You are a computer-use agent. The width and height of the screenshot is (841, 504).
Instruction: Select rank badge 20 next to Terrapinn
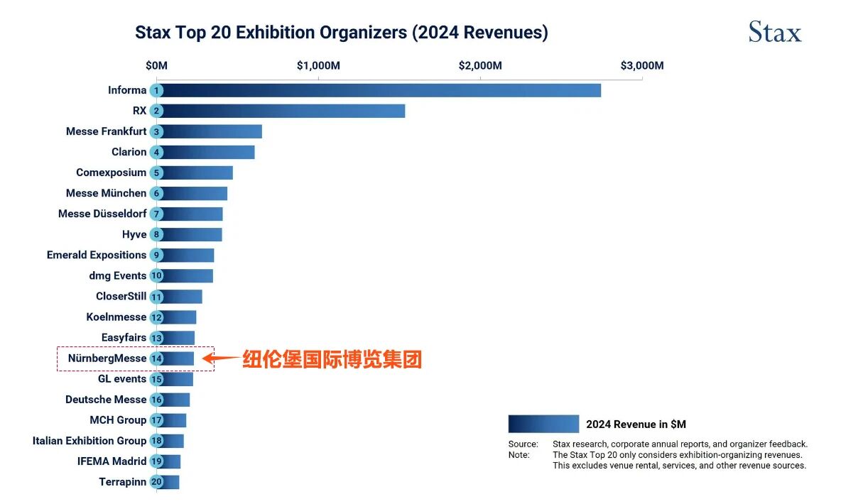[x=156, y=482]
